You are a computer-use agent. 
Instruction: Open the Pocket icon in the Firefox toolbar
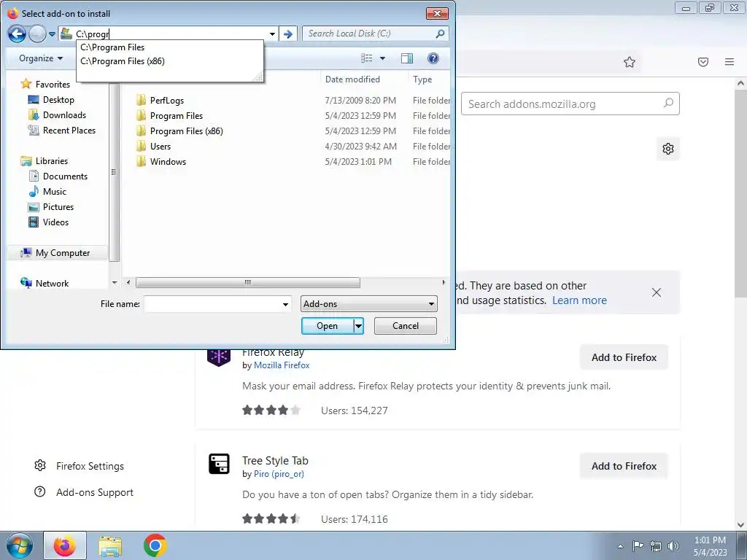coord(703,62)
